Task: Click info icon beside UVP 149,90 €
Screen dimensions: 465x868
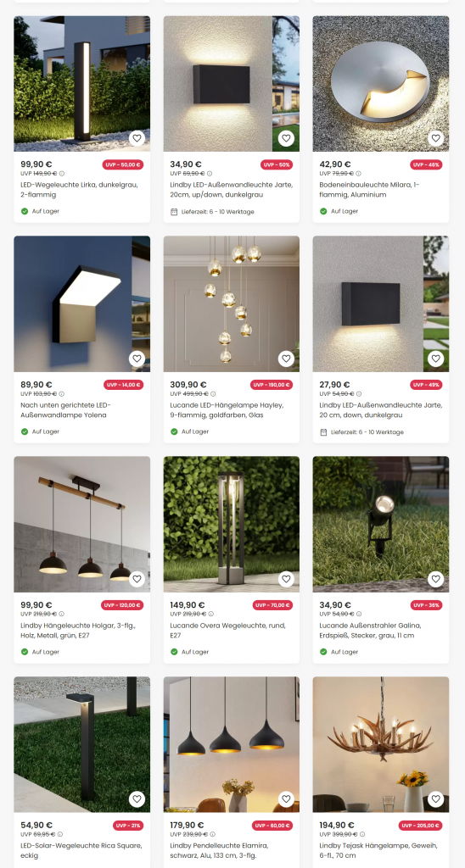Action: (x=62, y=173)
